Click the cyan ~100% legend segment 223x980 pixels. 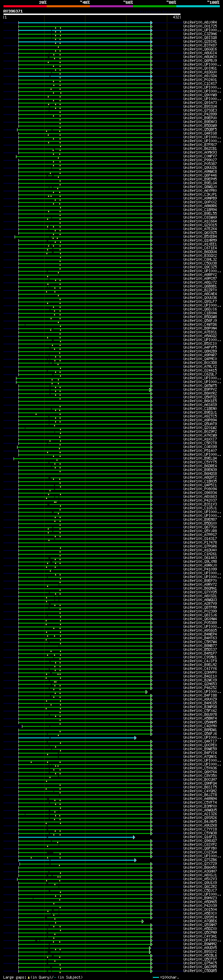pyautogui.click(x=198, y=6)
